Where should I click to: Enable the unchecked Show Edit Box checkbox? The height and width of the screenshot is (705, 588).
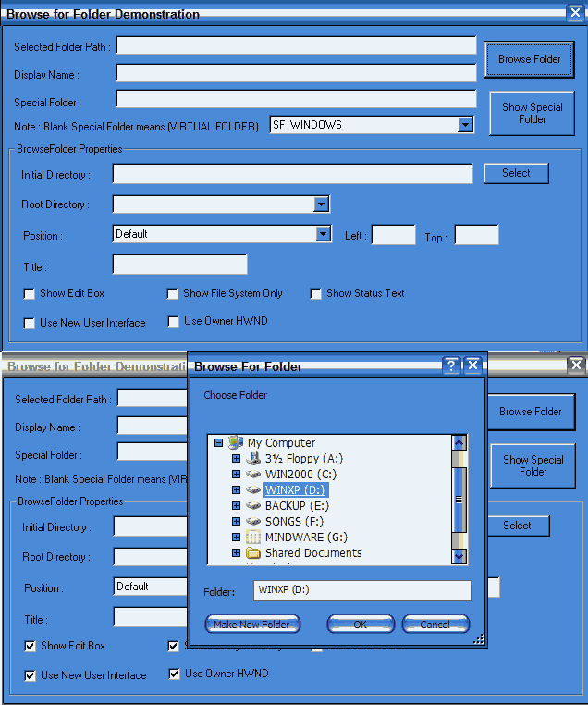pos(30,293)
